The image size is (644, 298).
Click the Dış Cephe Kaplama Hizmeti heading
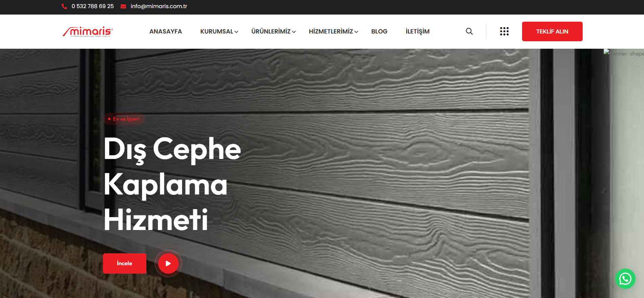pyautogui.click(x=172, y=184)
